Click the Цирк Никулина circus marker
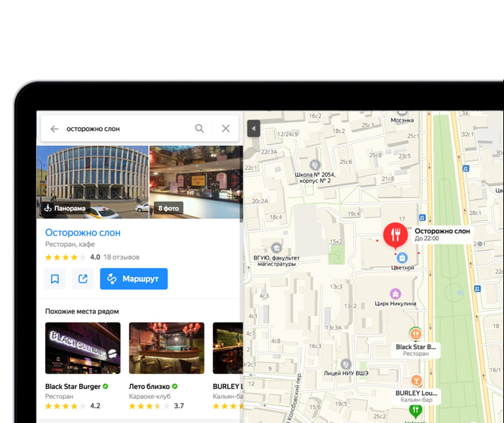The width and height of the screenshot is (504, 423). tap(396, 294)
